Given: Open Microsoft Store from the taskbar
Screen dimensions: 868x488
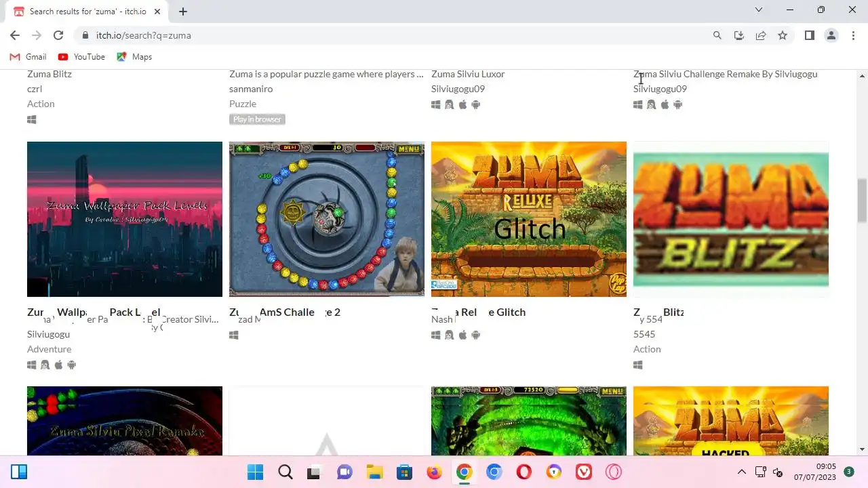Looking at the screenshot, I should click(404, 472).
